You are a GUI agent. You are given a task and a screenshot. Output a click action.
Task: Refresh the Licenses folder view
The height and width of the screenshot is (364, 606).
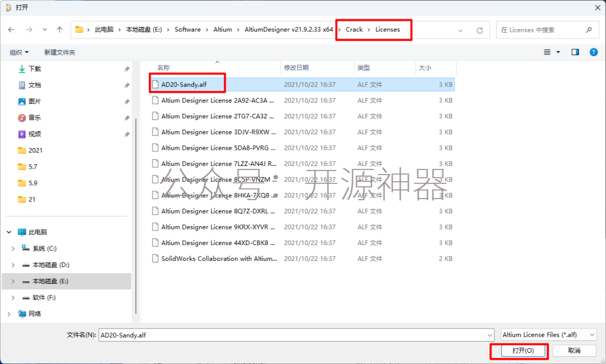[x=480, y=30]
